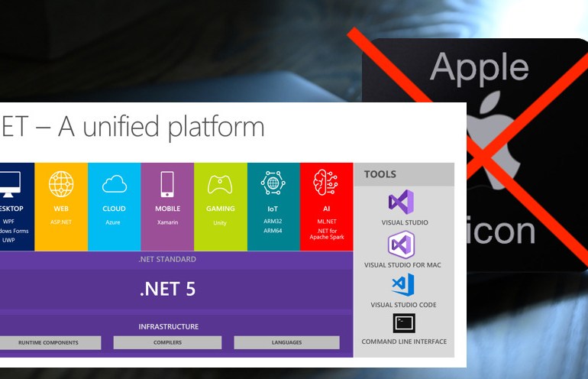Image resolution: width=588 pixels, height=379 pixels.
Task: Choose the game controller icon in the GAMING tile
Action: coord(220,184)
